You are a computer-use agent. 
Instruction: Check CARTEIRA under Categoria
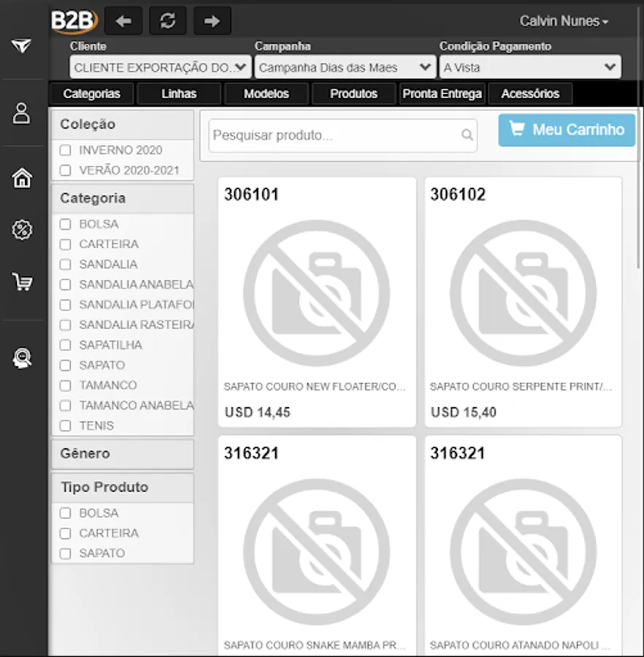coord(66,245)
